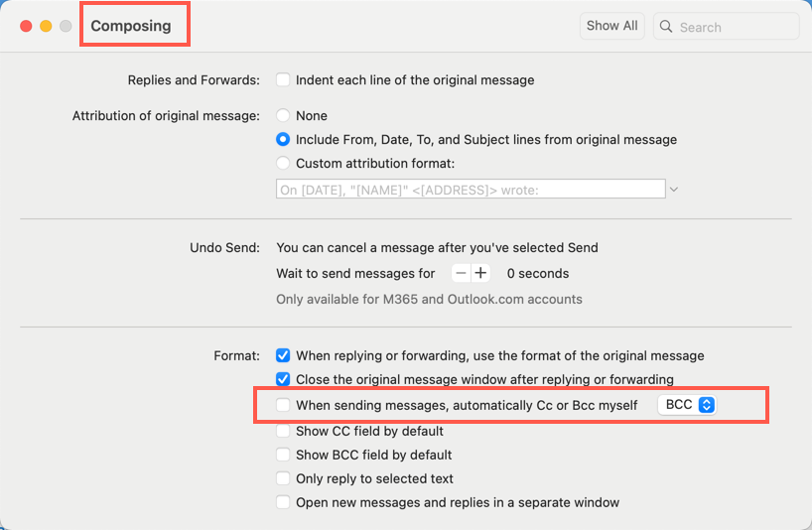Decrease undo send wait time with minus
Image resolution: width=812 pixels, height=530 pixels.
[461, 273]
